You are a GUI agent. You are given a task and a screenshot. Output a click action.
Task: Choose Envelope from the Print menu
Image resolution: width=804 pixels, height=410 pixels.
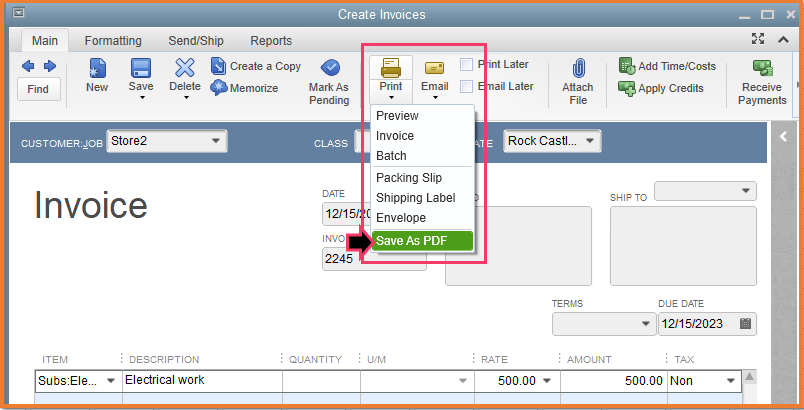423,218
